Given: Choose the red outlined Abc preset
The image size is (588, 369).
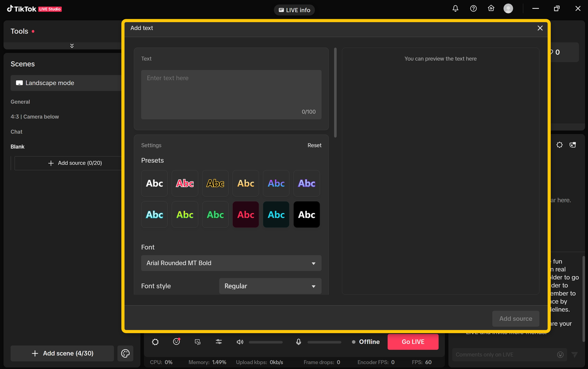Looking at the screenshot, I should point(185,183).
